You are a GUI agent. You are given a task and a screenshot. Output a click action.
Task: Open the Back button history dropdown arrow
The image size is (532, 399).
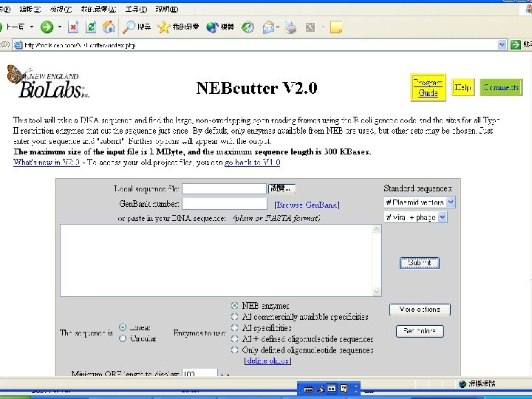[x=32, y=27]
